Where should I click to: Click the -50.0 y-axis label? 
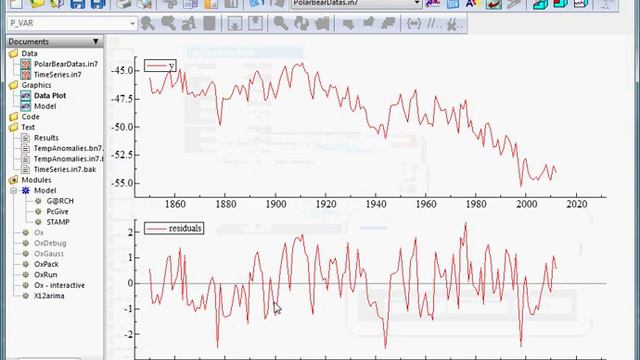[x=122, y=127]
